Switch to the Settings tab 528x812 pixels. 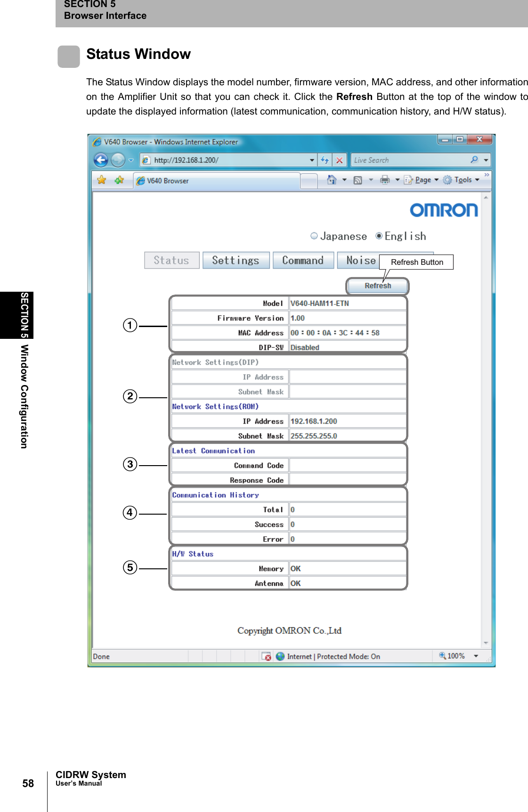pyautogui.click(x=236, y=260)
